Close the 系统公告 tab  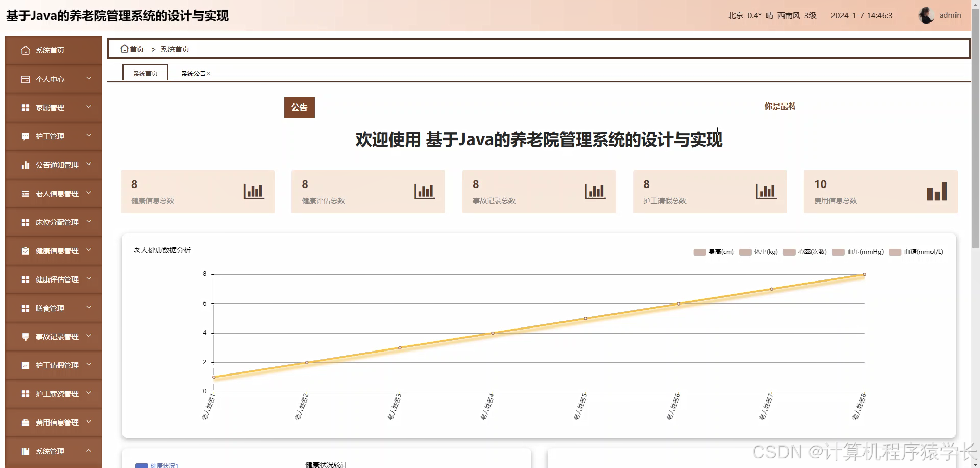209,74
